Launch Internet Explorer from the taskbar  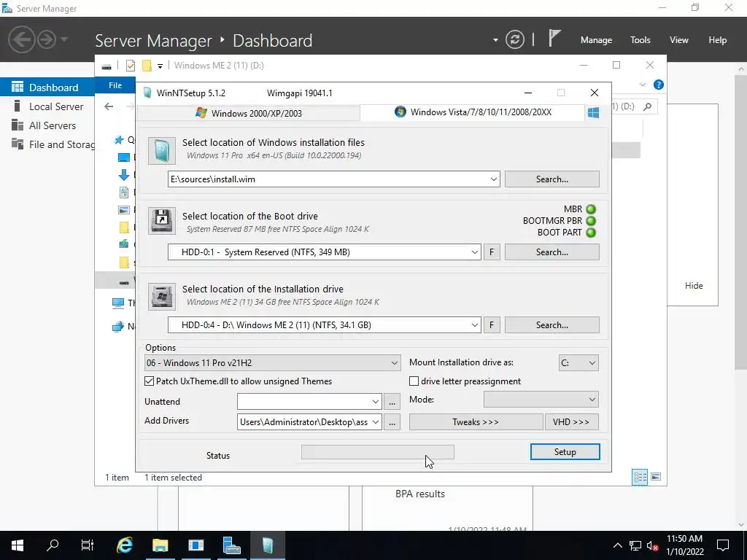coord(125,545)
